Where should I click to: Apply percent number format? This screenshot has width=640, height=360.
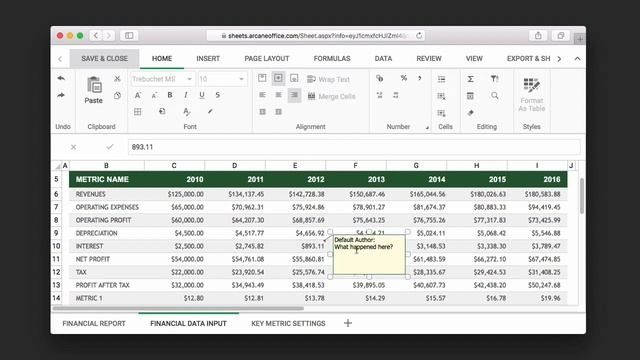click(x=404, y=78)
